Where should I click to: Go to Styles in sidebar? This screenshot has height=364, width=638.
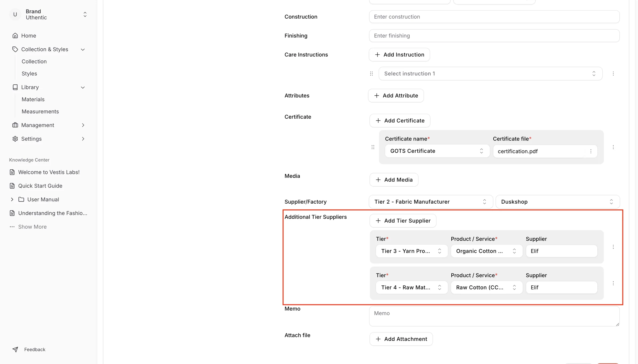29,74
